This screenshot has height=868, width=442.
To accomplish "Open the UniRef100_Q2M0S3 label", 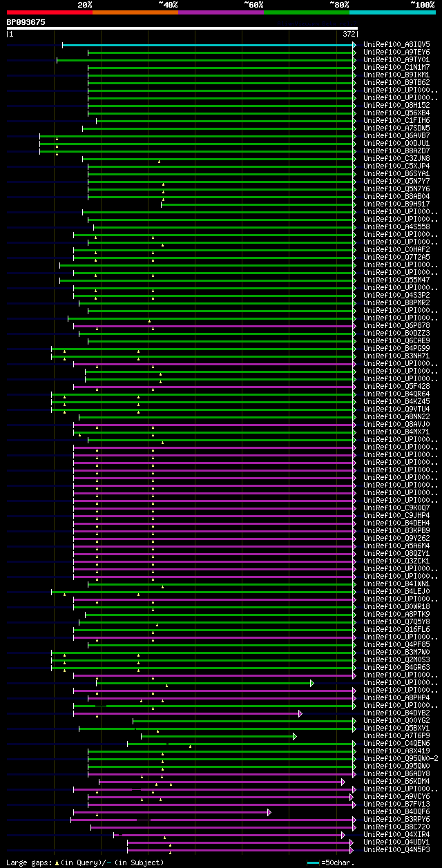I will tap(396, 659).
